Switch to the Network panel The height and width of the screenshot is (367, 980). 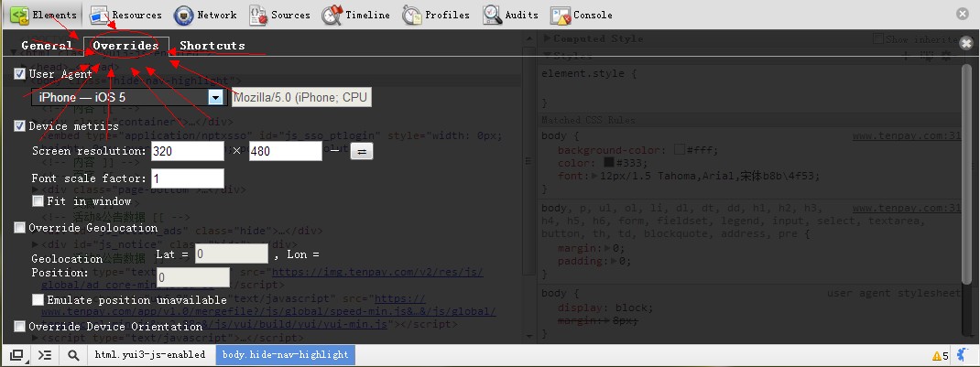(205, 15)
